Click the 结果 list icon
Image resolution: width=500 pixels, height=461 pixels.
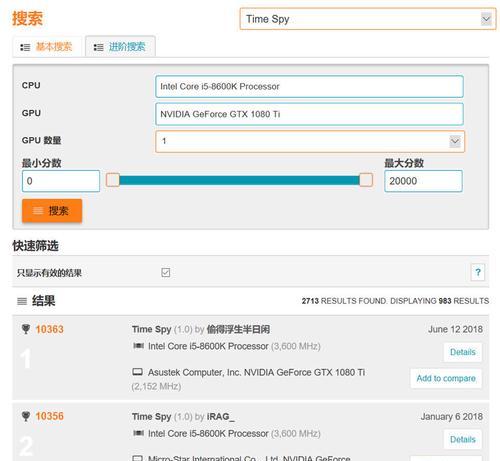pos(22,301)
